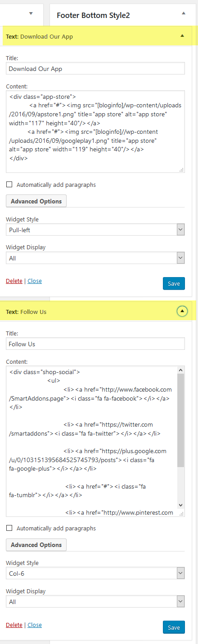Click the Text: Follow Us header
This screenshot has height=644, width=198.
[x=26, y=312]
